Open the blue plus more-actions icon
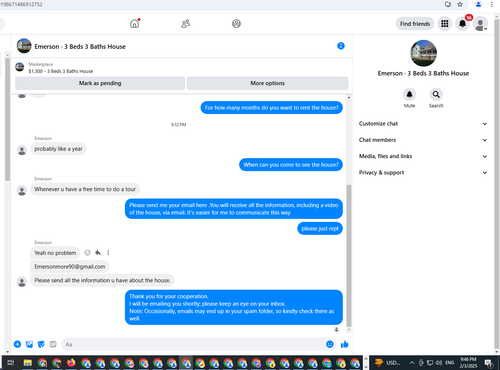Viewport: 500px width, 370px height. tap(17, 344)
